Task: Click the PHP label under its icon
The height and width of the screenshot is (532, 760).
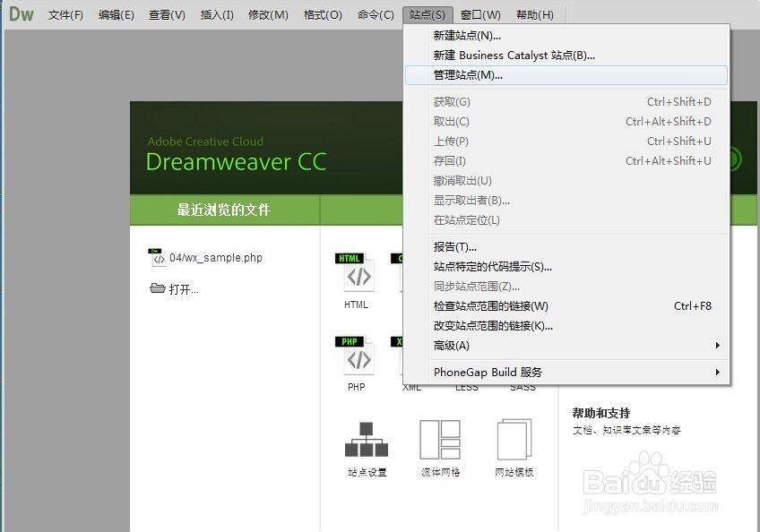Action: point(357,387)
